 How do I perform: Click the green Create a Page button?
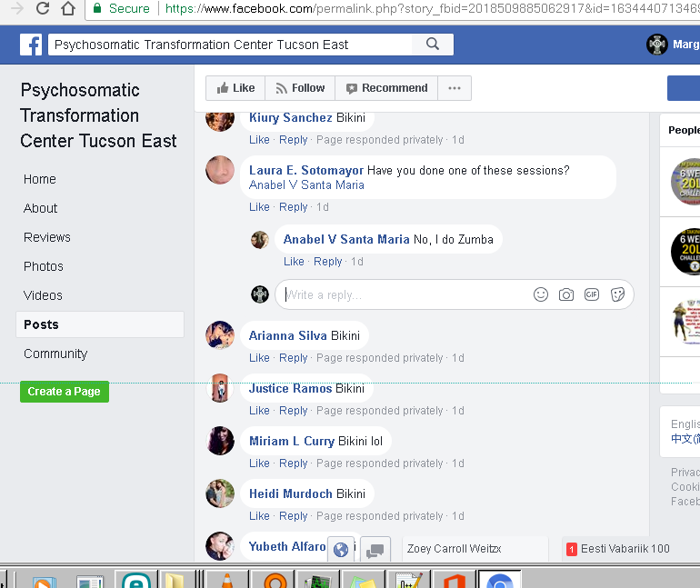(x=65, y=392)
